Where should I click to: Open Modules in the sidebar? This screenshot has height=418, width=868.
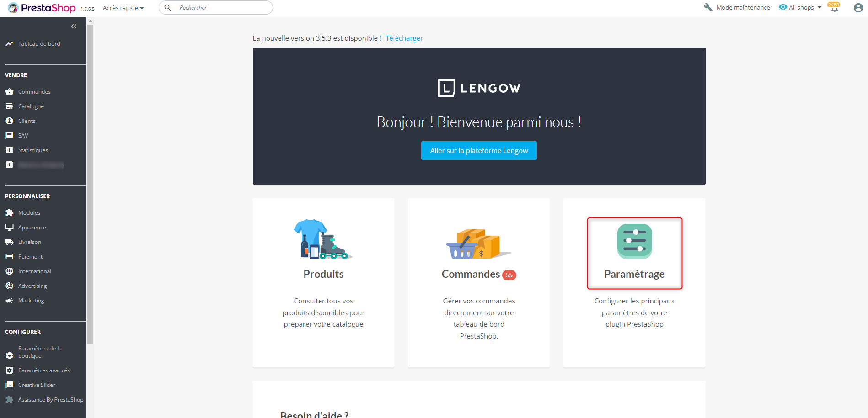29,213
